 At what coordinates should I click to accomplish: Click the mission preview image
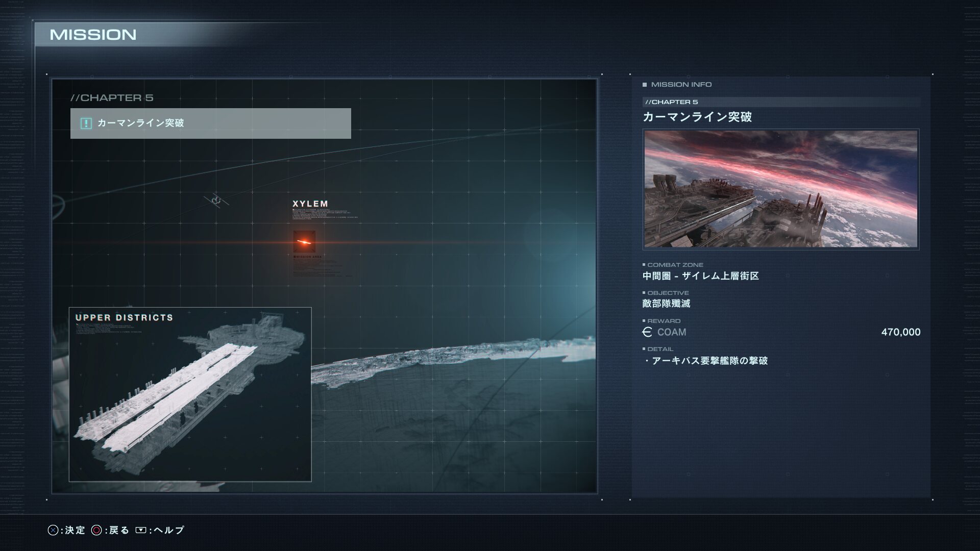pos(780,189)
